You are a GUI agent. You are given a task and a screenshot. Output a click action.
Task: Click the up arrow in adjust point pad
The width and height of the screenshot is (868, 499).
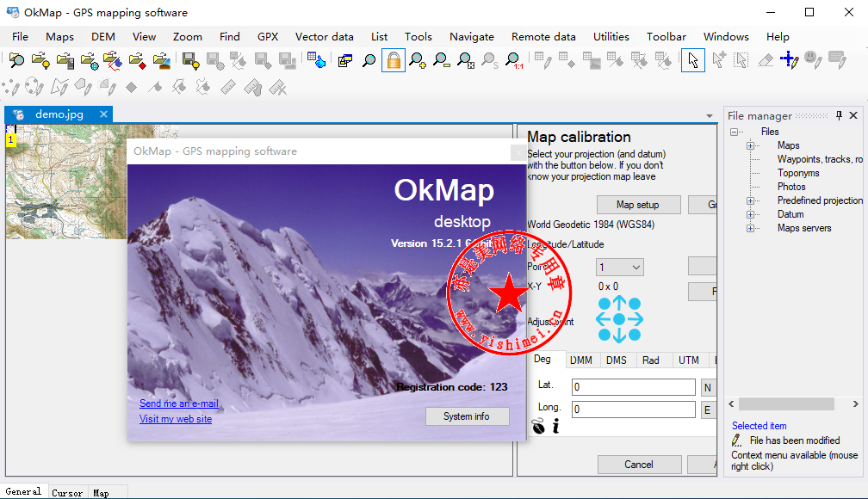pos(619,303)
